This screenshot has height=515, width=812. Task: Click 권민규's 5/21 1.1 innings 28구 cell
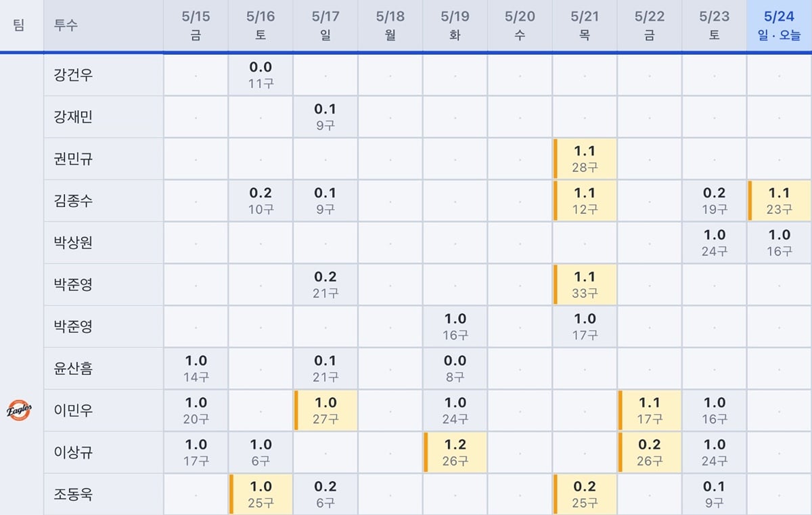pyautogui.click(x=585, y=159)
